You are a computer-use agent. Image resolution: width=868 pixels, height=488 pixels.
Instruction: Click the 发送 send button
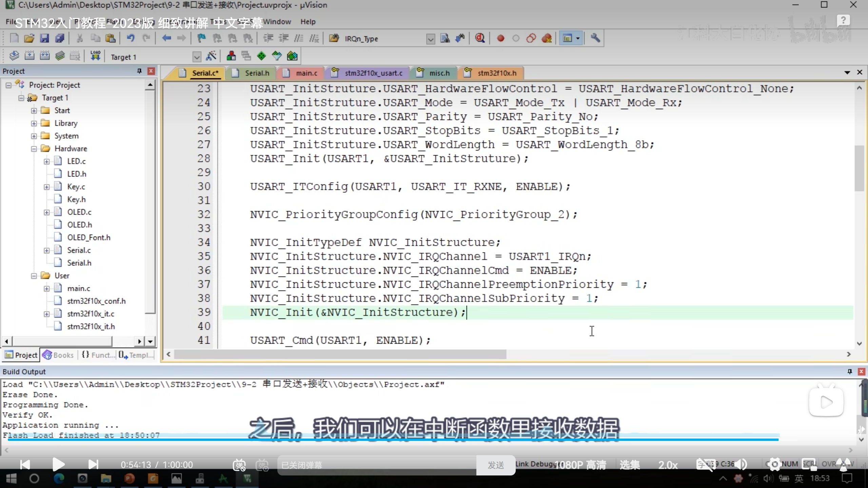495,465
